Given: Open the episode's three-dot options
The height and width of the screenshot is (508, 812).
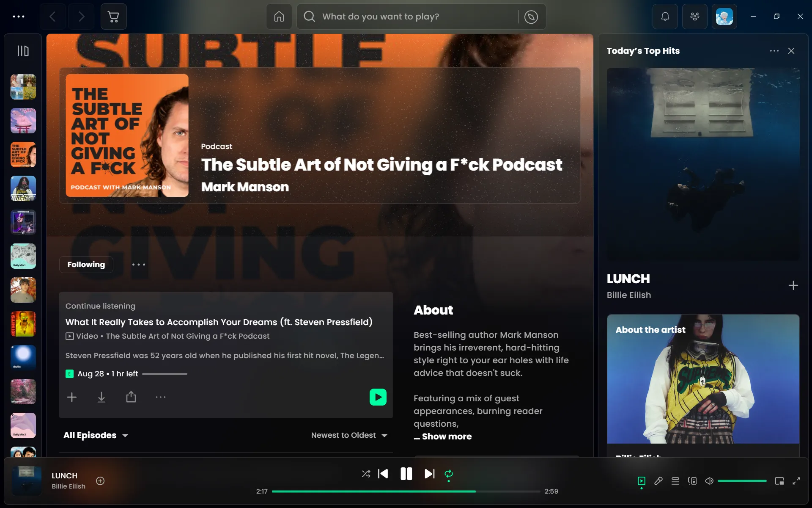Looking at the screenshot, I should click(x=161, y=397).
